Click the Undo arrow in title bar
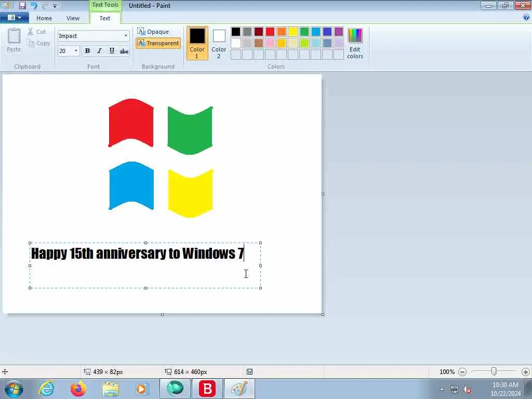532x399 pixels. [x=34, y=5]
